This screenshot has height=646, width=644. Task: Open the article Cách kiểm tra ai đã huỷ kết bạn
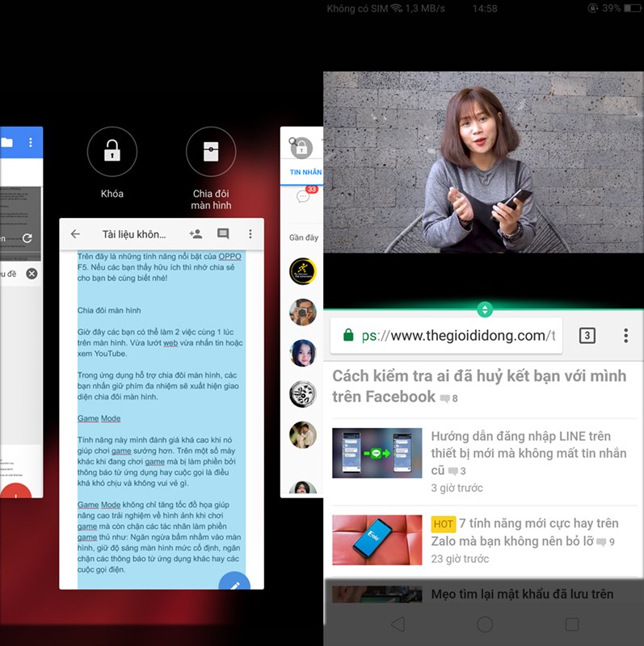click(x=479, y=386)
